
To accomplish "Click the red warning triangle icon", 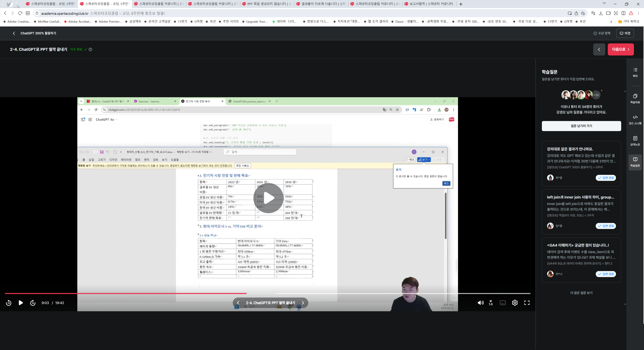I will click(631, 13).
